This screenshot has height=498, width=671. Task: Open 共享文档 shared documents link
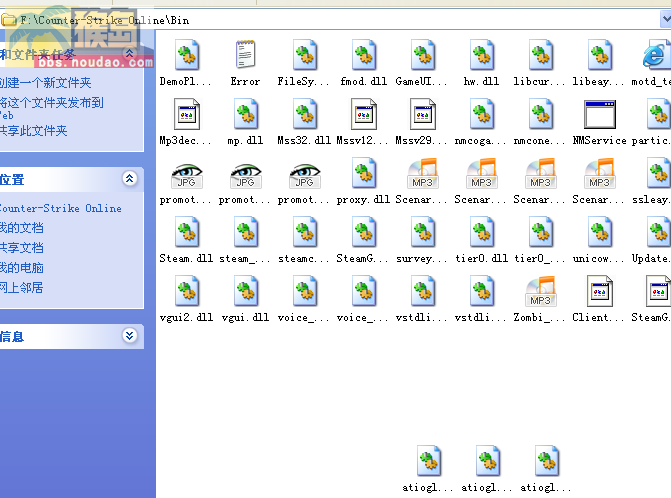tap(22, 247)
